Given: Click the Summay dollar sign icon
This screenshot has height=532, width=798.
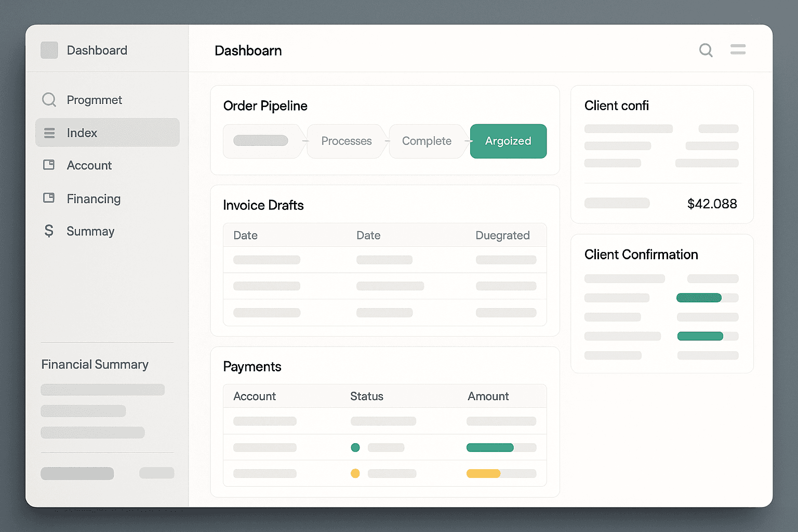Looking at the screenshot, I should point(49,231).
